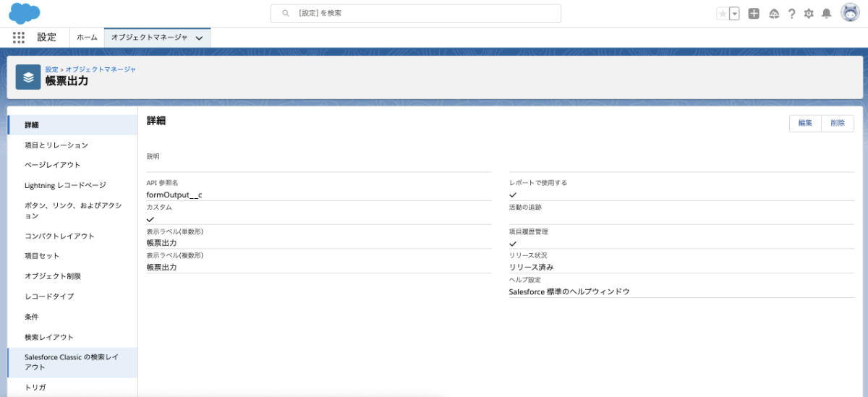Click the レポートで使用する checkmark
The image size is (868, 397).
click(513, 195)
